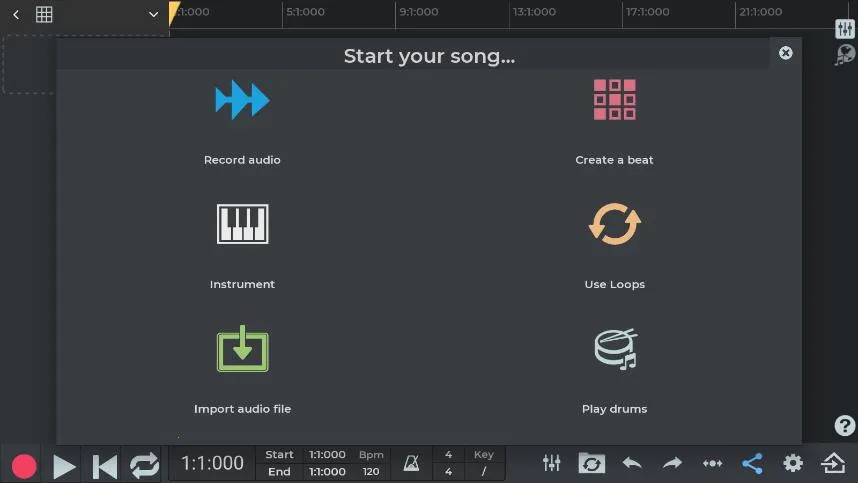Open settings with the gear icon
858x483 pixels.
(x=793, y=464)
